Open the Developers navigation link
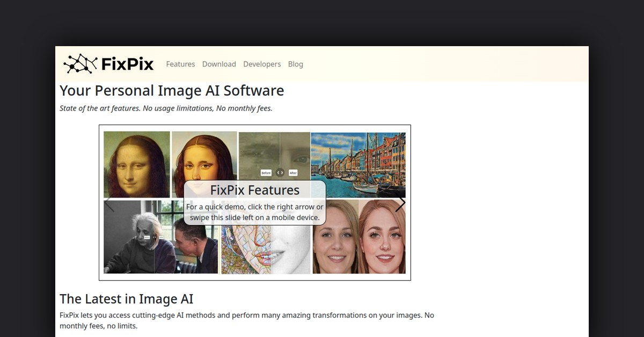The height and width of the screenshot is (337, 644). (x=262, y=64)
